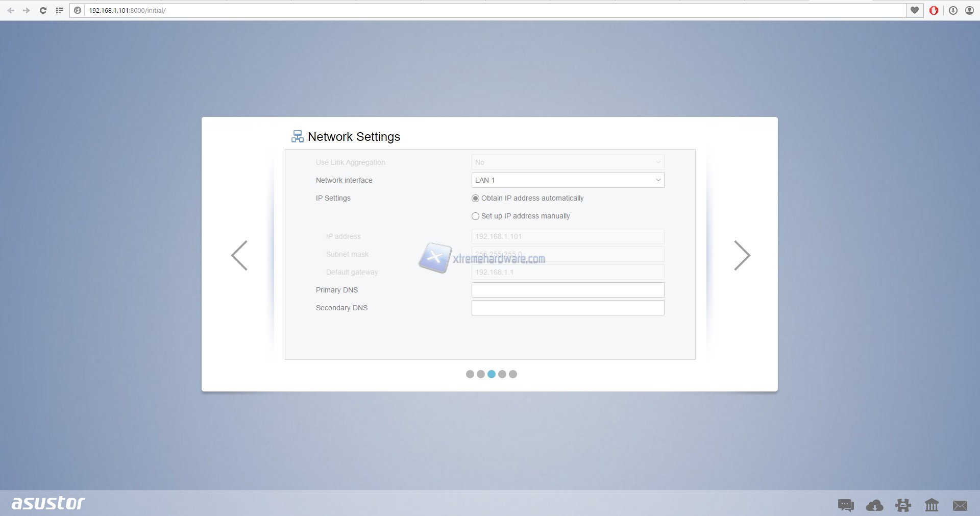
Task: Bookmark the page with the heart icon
Action: click(x=915, y=10)
